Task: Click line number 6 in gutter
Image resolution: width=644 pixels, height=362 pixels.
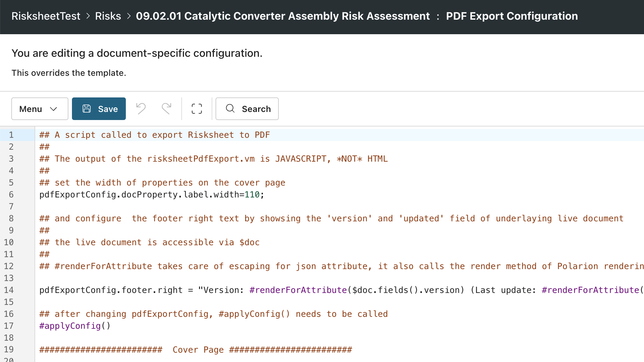Action: [x=11, y=195]
